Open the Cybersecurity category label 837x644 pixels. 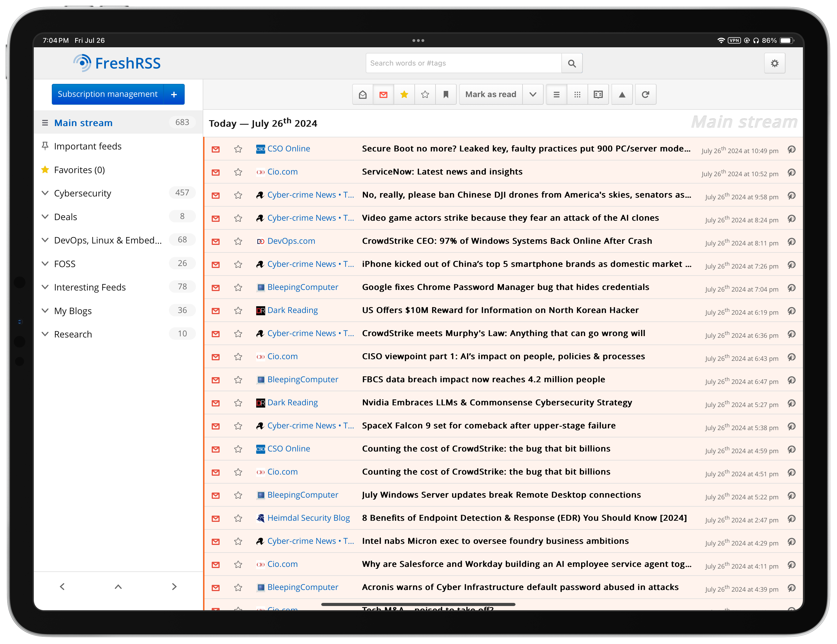(x=83, y=193)
